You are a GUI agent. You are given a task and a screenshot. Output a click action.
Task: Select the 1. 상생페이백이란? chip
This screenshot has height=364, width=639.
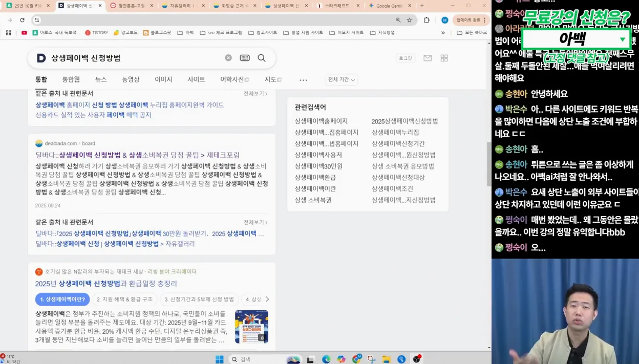pos(62,299)
